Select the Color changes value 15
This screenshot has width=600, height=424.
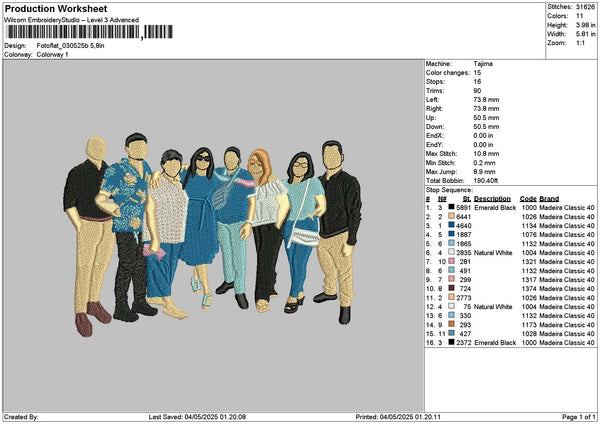(x=477, y=73)
